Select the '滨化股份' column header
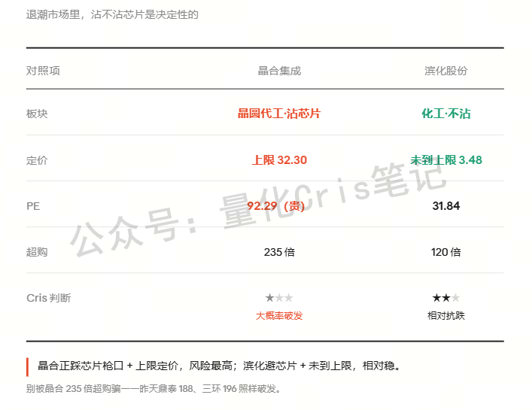This screenshot has width=532, height=410. click(445, 71)
